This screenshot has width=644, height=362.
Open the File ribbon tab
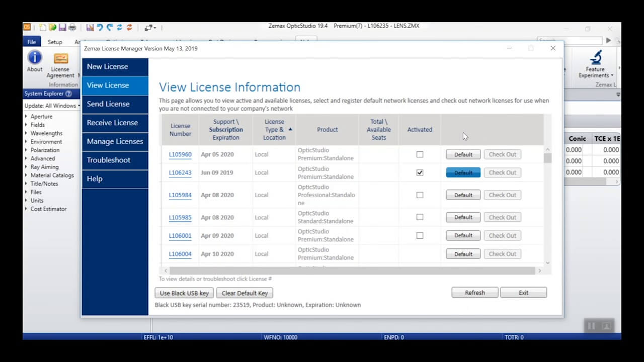tap(32, 42)
